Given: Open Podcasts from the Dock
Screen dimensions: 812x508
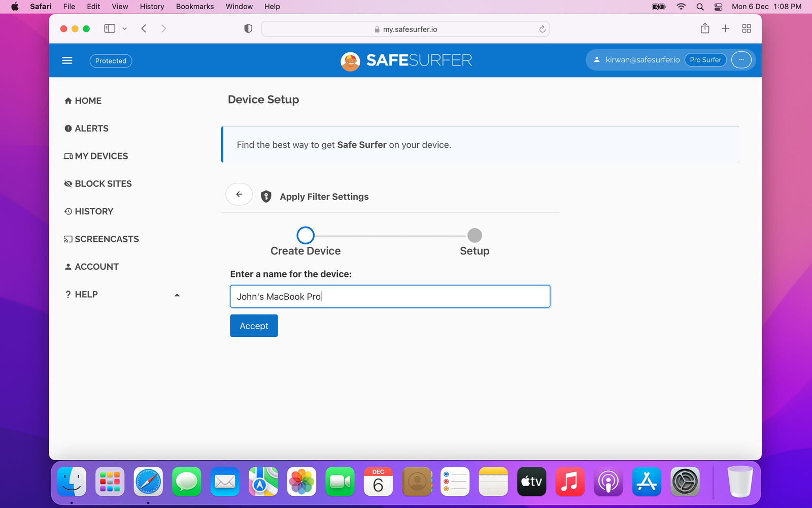Looking at the screenshot, I should 608,481.
